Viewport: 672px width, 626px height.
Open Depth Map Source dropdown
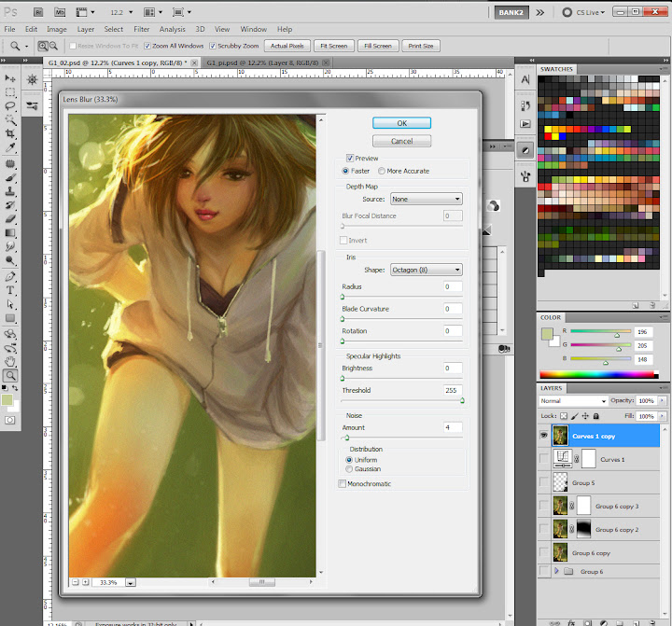click(x=427, y=199)
